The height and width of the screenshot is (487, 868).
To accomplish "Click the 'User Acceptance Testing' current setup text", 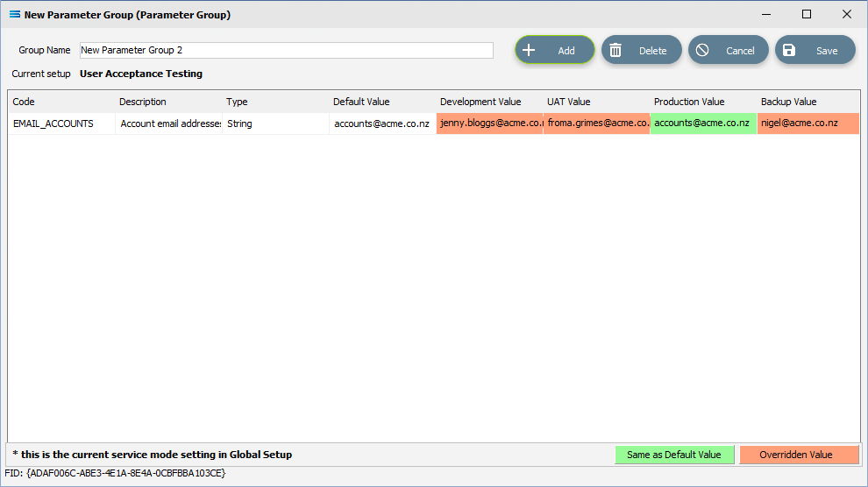I will (141, 74).
